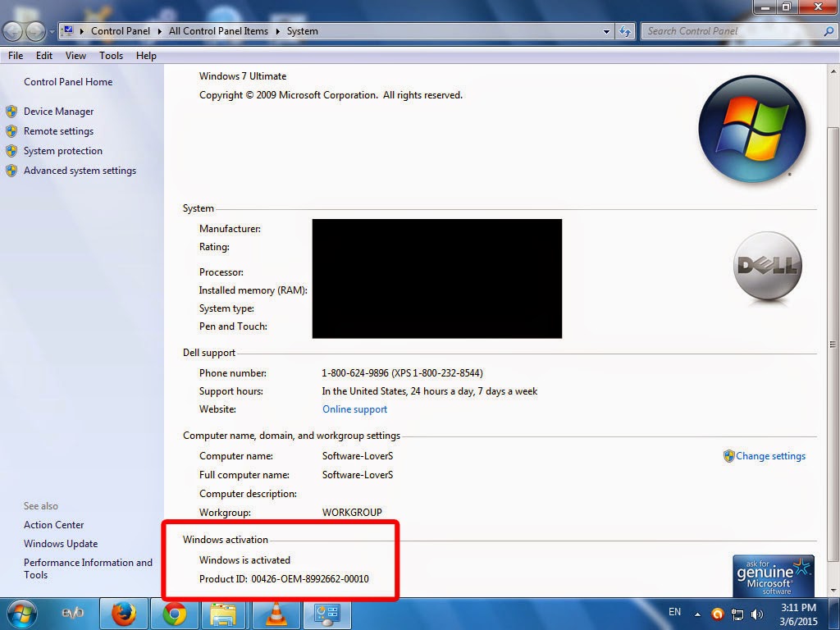Open Remote settings link
The width and height of the screenshot is (840, 630).
[x=58, y=130]
